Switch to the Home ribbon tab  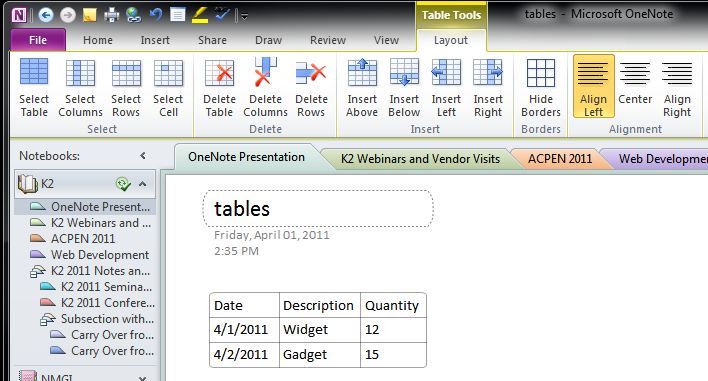tap(98, 40)
